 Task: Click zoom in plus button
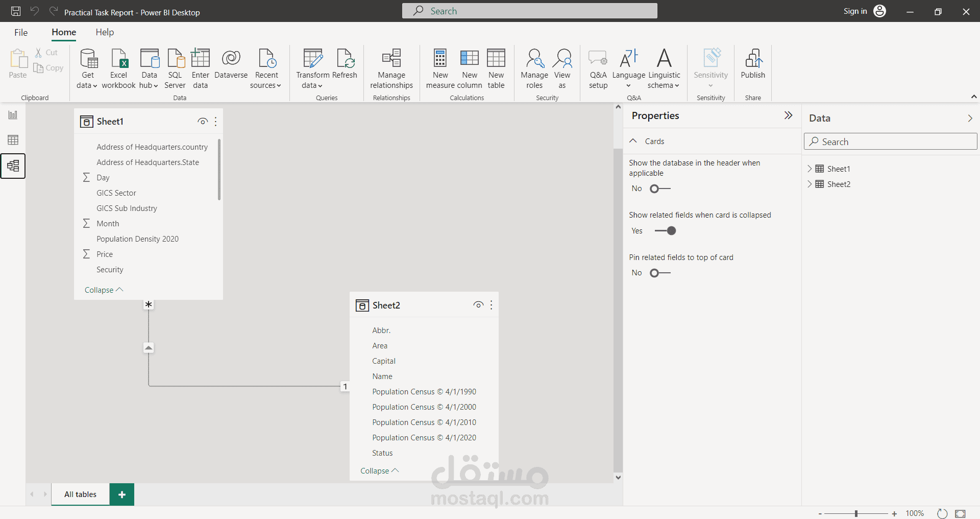(x=894, y=514)
